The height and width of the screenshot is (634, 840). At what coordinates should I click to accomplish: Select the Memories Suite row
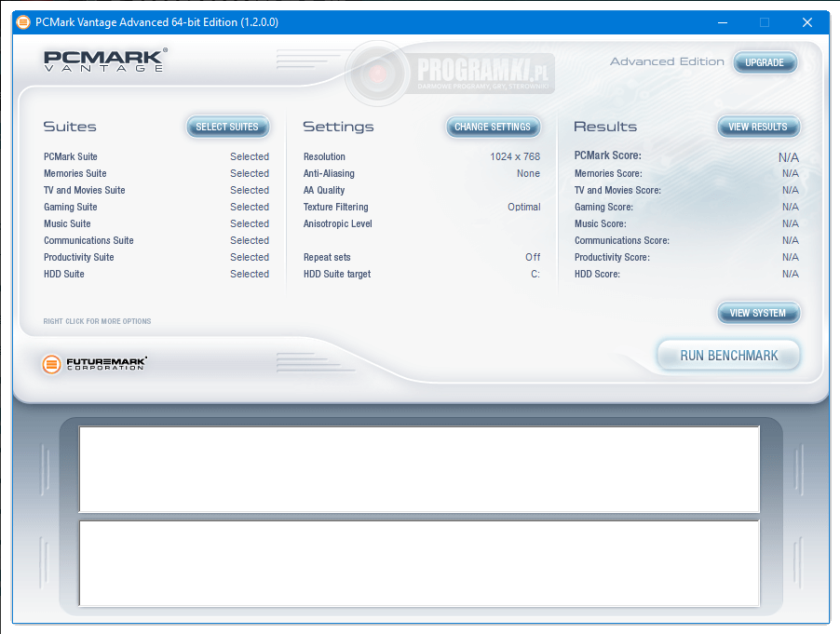point(156,173)
